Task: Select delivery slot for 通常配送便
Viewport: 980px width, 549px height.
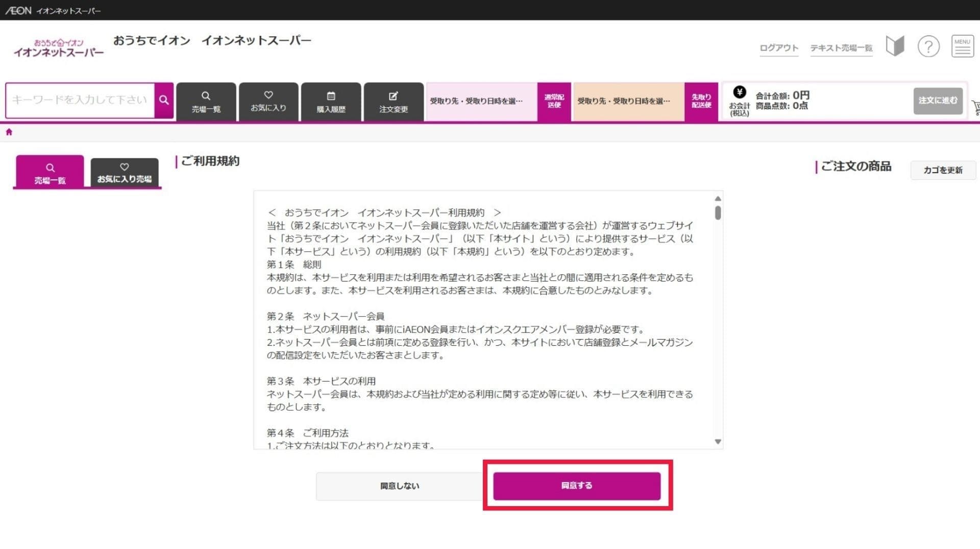Action: click(481, 101)
